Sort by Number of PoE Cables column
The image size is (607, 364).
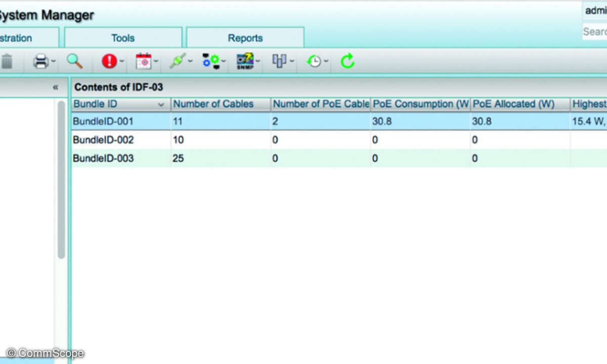click(x=321, y=104)
